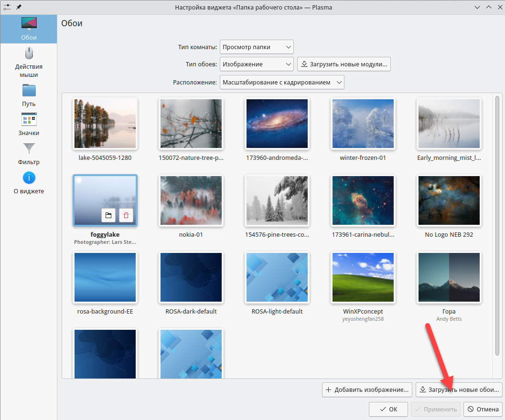Viewport: 505px width, 420px height.
Task: Switch to the Обои tab in sidebar
Action: (29, 28)
